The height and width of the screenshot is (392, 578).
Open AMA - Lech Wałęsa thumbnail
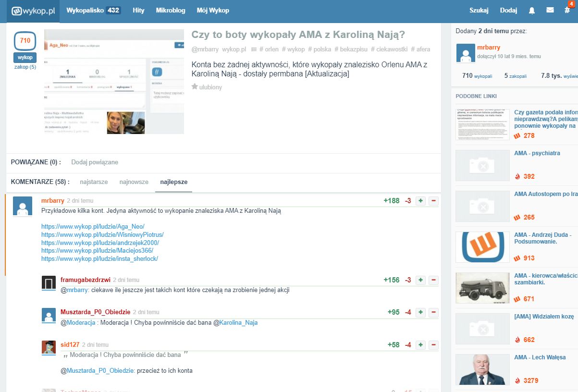click(x=482, y=370)
